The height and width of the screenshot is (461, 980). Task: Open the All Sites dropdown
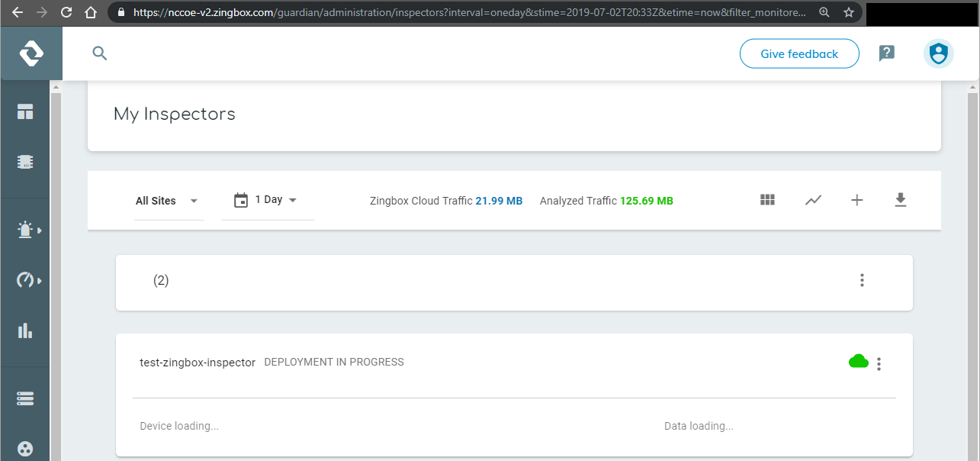tap(167, 201)
